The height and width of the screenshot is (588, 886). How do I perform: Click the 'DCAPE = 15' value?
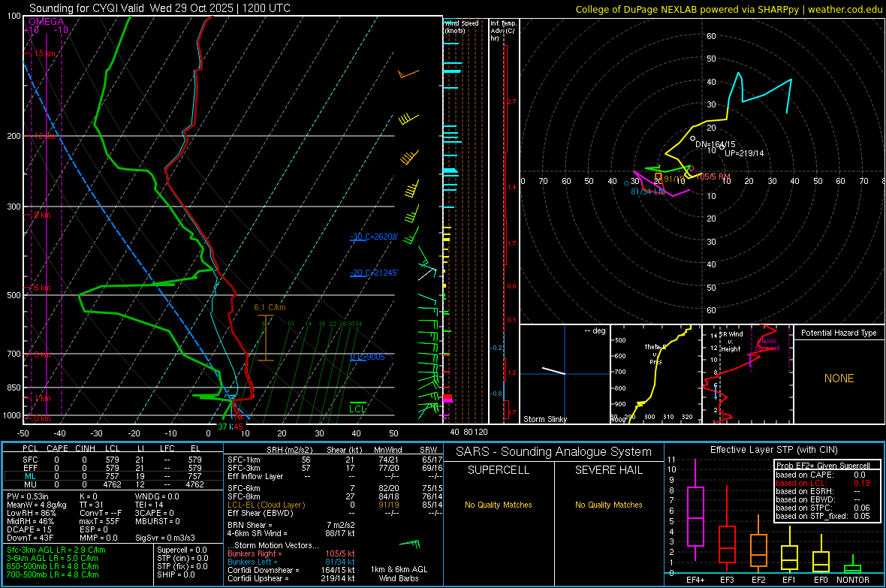coord(29,529)
